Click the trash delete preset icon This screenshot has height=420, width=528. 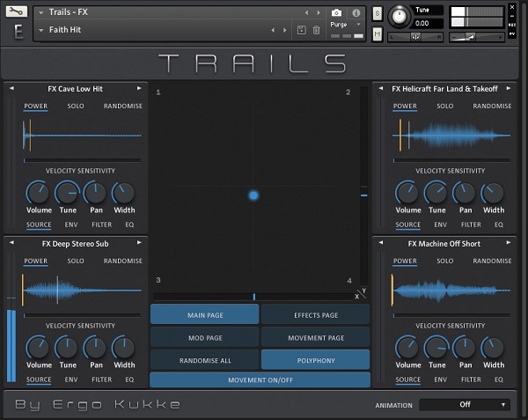(x=316, y=30)
